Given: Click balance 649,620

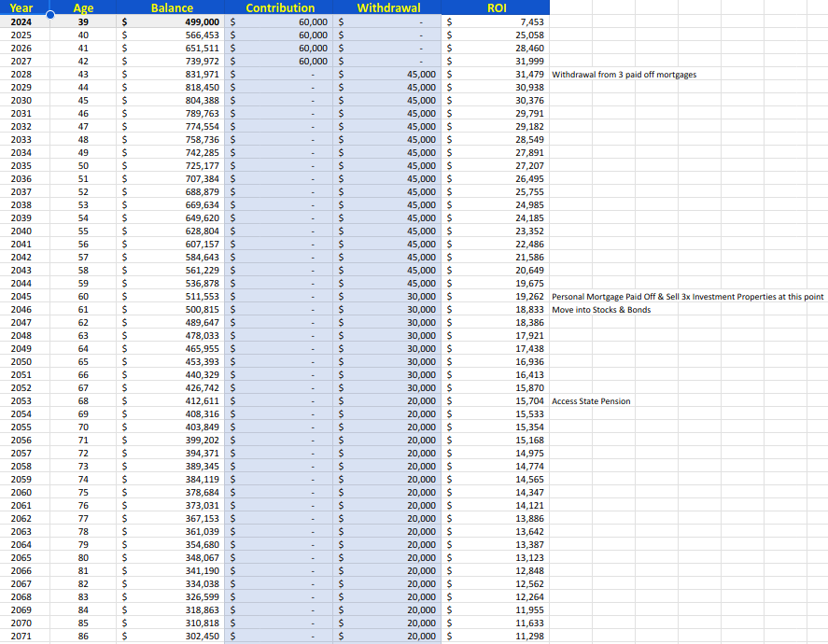Looking at the screenshot, I should coord(170,218).
